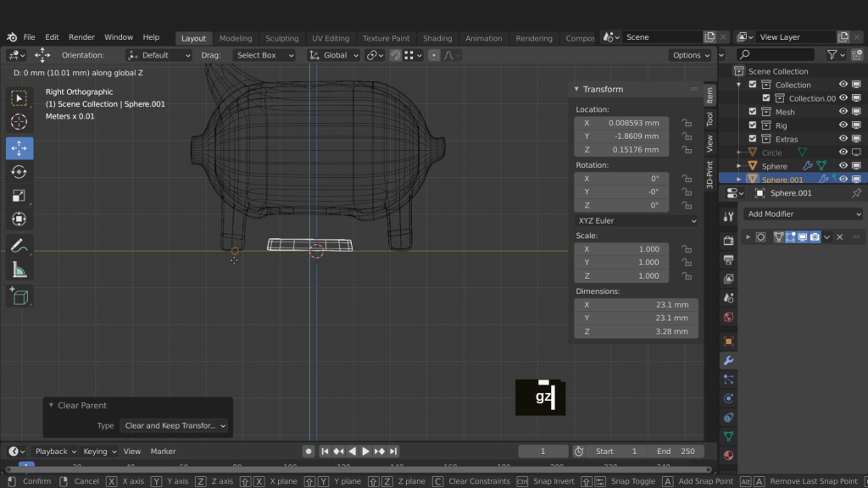
Task: Open the Render menu
Action: point(81,37)
